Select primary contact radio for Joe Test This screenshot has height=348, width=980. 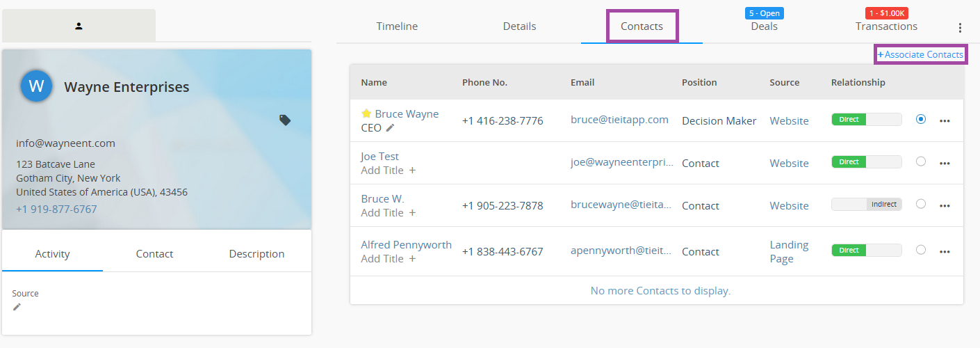pos(921,161)
